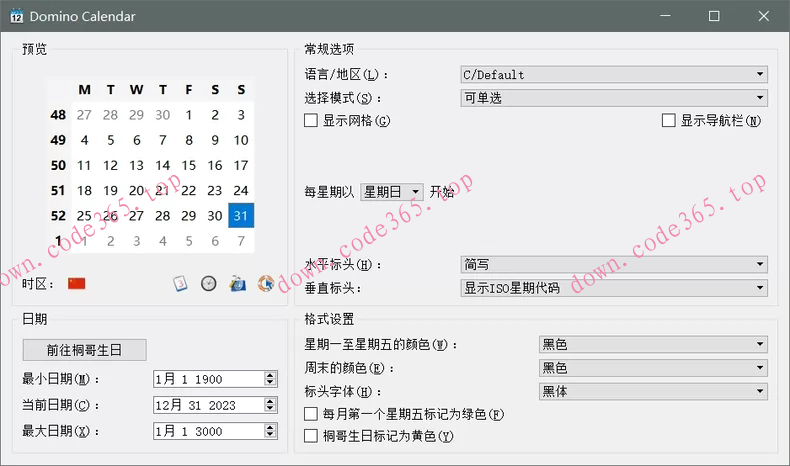This screenshot has width=790, height=466.
Task: Select day 24 in the calendar
Action: tap(241, 190)
